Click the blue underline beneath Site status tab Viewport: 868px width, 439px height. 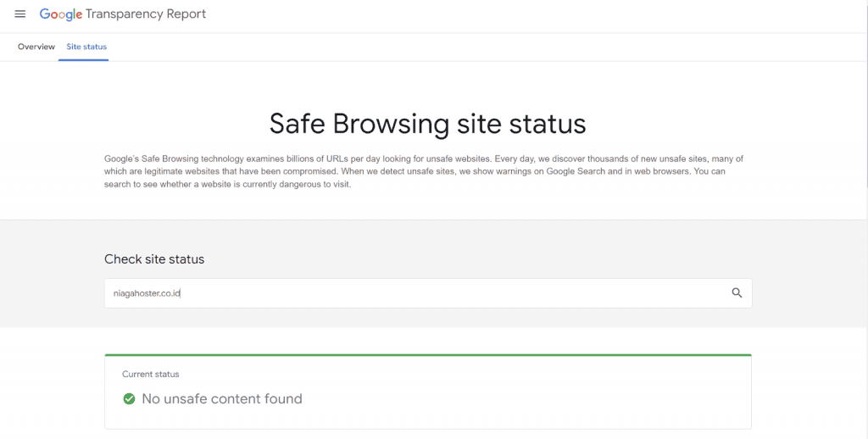click(83, 60)
